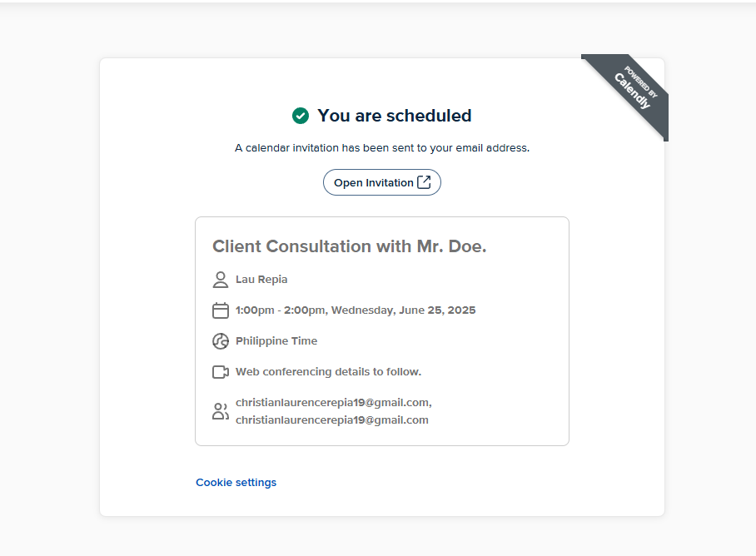Click the video camera conferencing icon
This screenshot has width=756, height=556.
pyautogui.click(x=221, y=372)
